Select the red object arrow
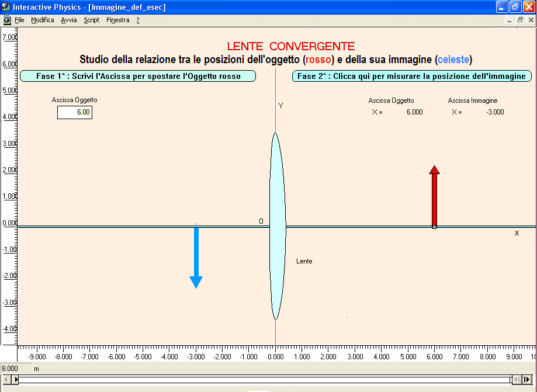Viewport: 537px width, 392px height. pos(434,197)
